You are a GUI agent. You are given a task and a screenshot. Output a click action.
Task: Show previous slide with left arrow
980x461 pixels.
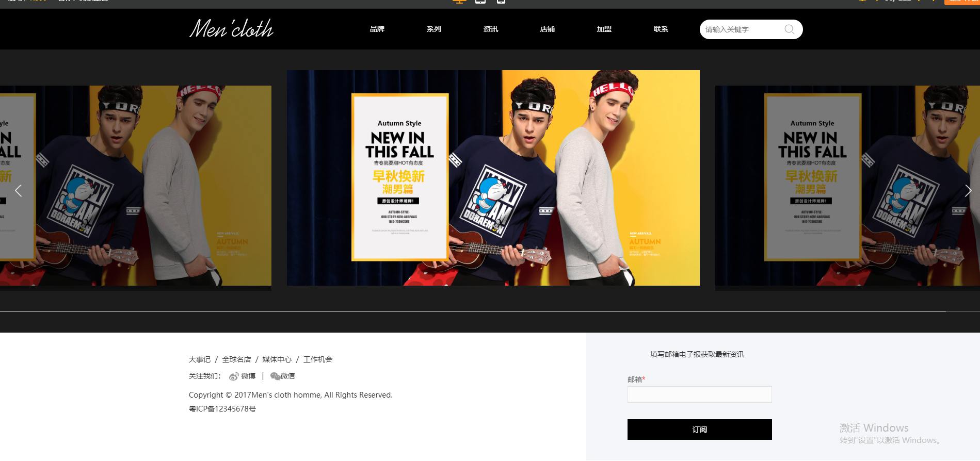click(19, 191)
